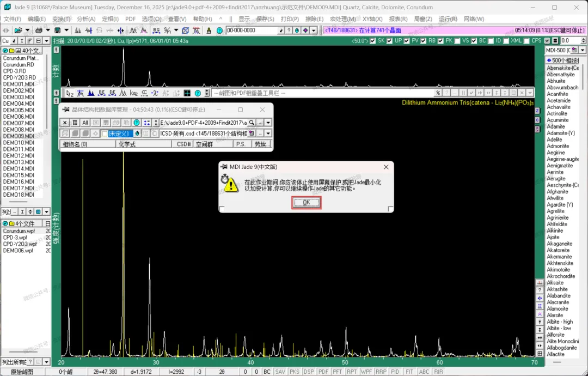Screen dimensions: 588x376
Task: Select Albite - high in the mineral list
Action: [560, 322]
